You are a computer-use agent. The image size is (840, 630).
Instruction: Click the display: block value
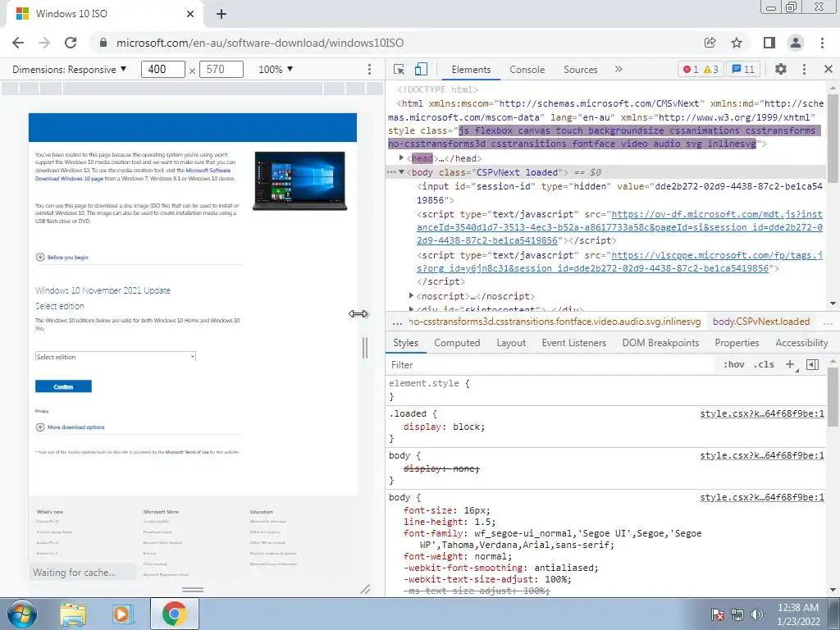468,427
